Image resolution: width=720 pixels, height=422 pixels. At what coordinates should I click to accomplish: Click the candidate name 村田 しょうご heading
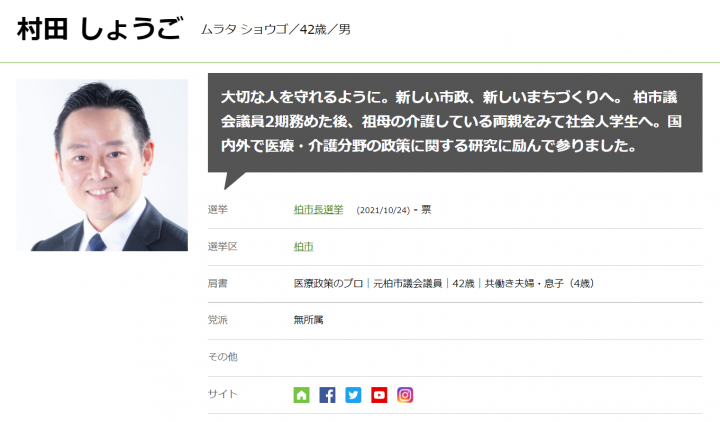coord(100,29)
